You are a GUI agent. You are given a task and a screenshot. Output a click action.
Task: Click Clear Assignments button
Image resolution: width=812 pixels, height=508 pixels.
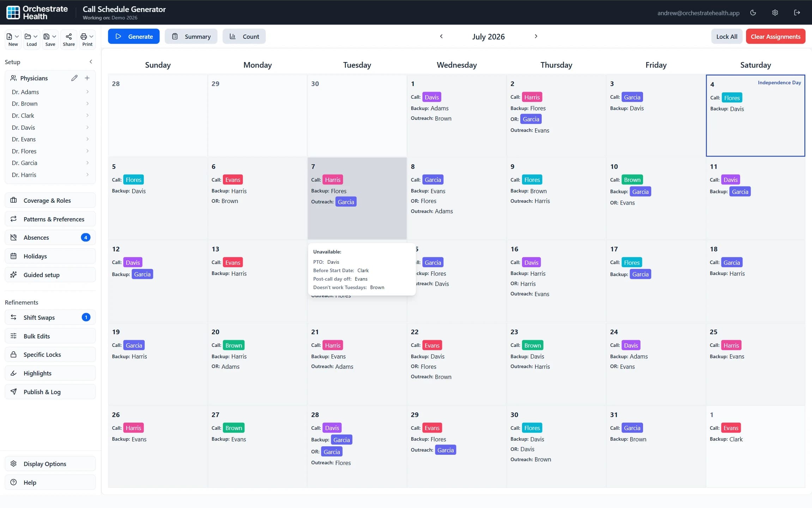[x=775, y=36]
